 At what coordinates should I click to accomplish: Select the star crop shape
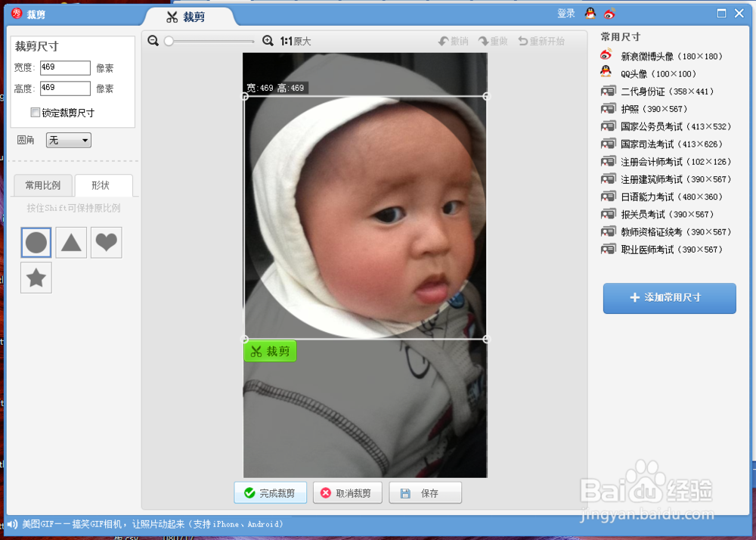36,278
